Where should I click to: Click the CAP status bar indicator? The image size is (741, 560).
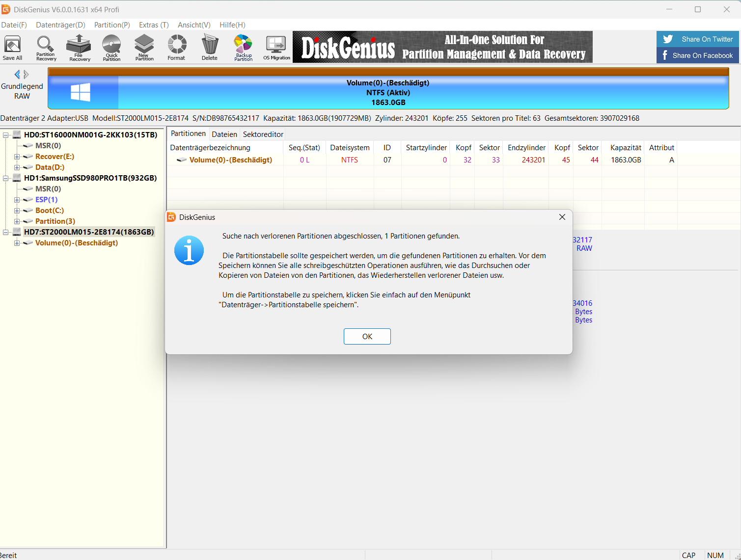[x=689, y=556]
